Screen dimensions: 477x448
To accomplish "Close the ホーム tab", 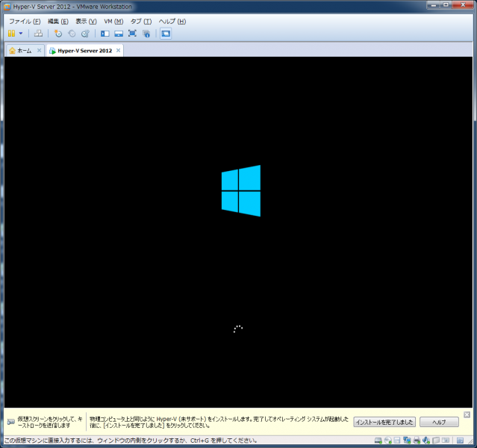I will pyautogui.click(x=40, y=50).
